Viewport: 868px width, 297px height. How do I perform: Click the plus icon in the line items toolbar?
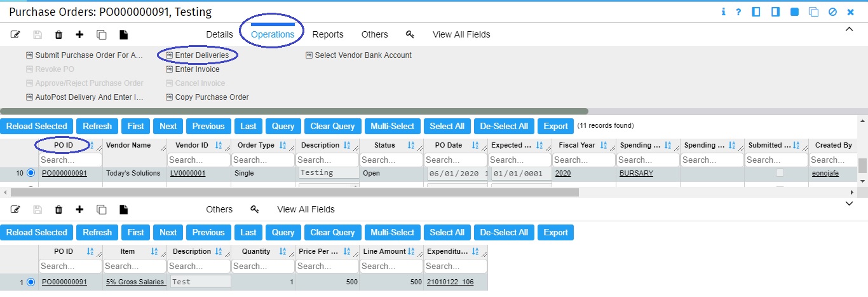(79, 209)
